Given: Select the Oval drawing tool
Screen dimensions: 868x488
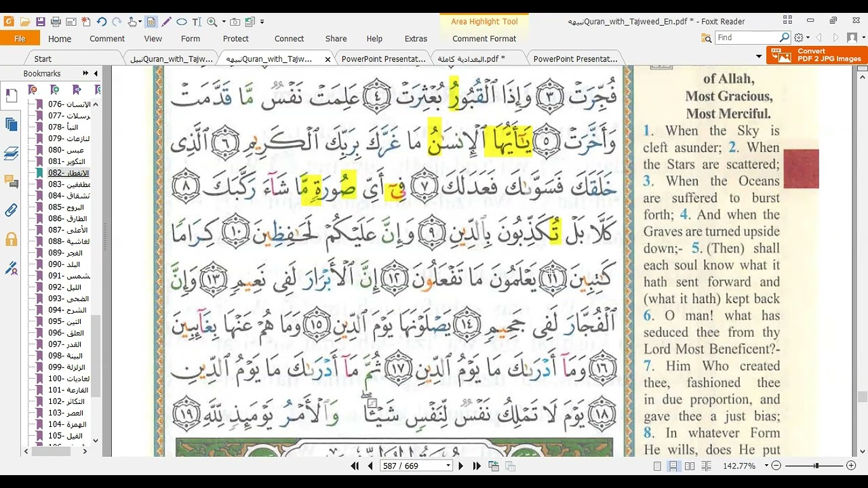Looking at the screenshot, I should pos(182,22).
